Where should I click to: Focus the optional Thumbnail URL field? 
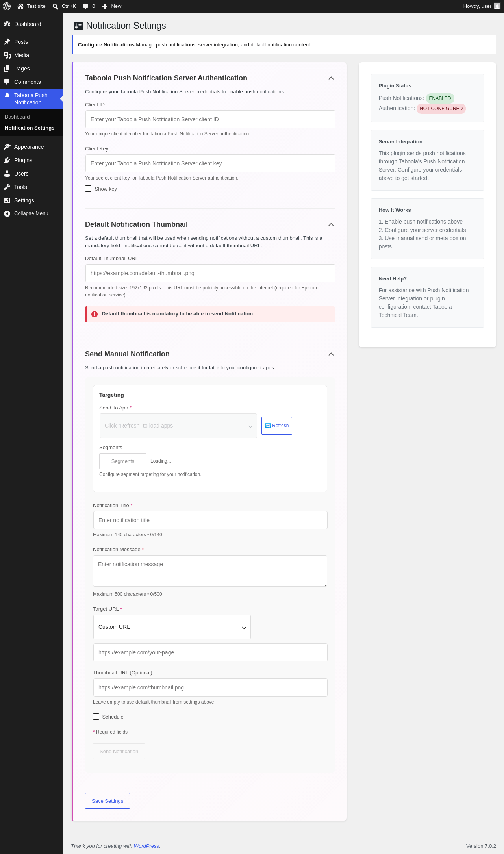210,687
